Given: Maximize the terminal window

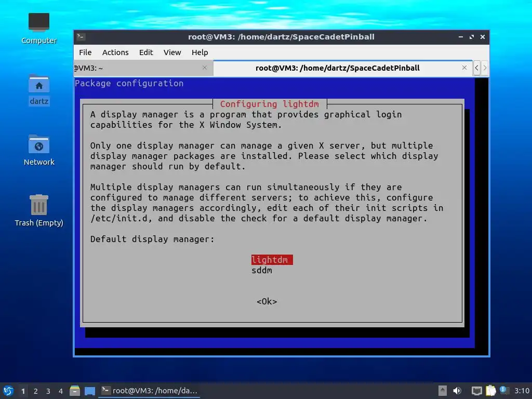Looking at the screenshot, I should pos(472,37).
